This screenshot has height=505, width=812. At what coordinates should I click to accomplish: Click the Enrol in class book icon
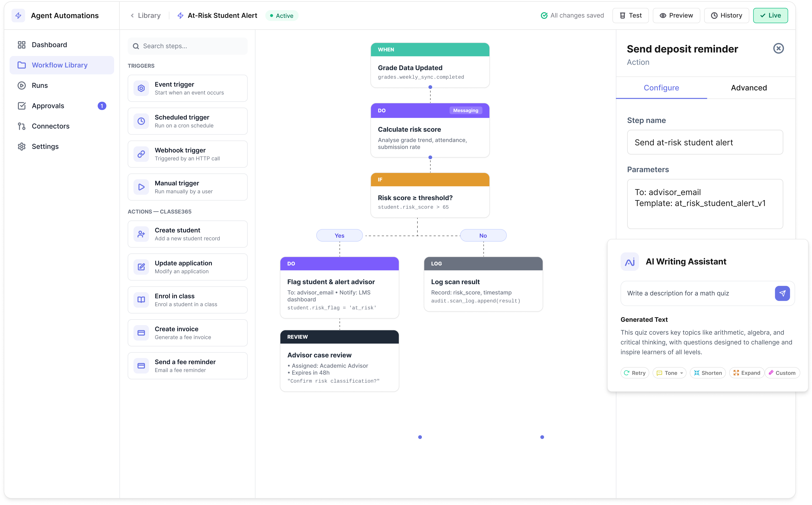coord(141,300)
